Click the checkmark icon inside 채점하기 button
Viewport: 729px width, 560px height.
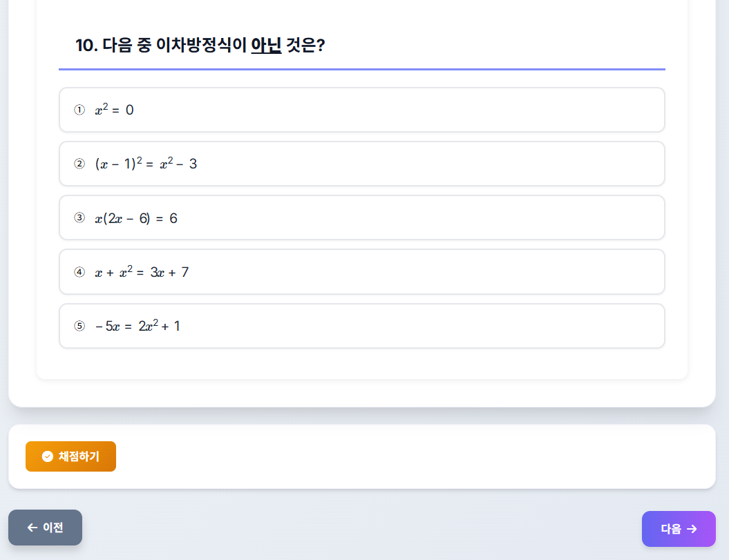(46, 456)
